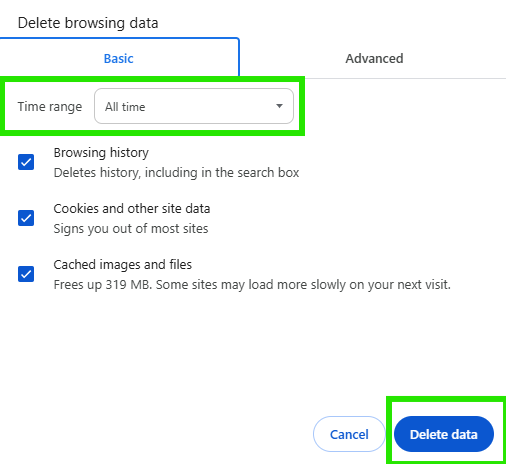Disable the Cached images and files checkbox
The image size is (506, 464).
pos(26,274)
